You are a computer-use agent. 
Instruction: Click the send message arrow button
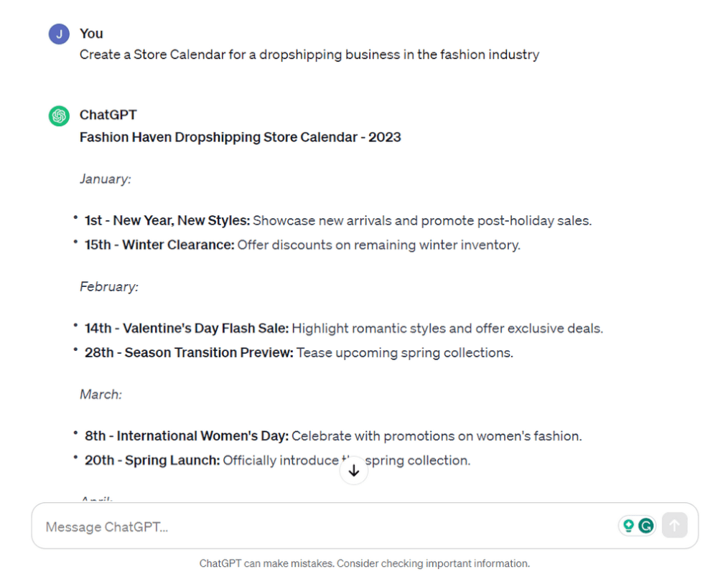[675, 525]
